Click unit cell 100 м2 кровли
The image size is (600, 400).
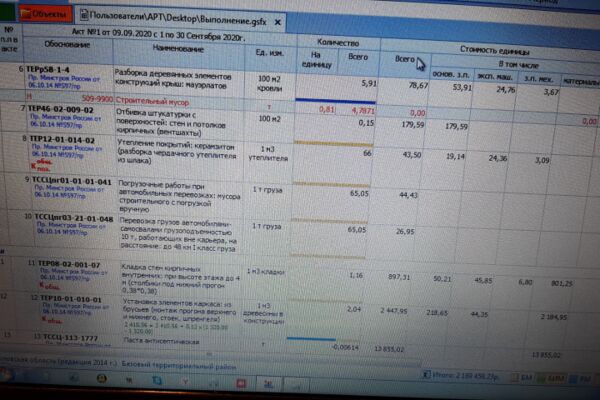click(x=269, y=84)
